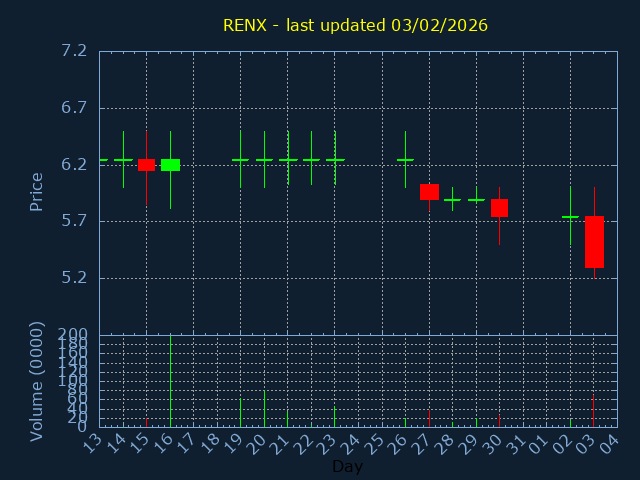Viewport: 640px width, 480px height.
Task: Click the green doji candle on day 02
Action: 570,217
